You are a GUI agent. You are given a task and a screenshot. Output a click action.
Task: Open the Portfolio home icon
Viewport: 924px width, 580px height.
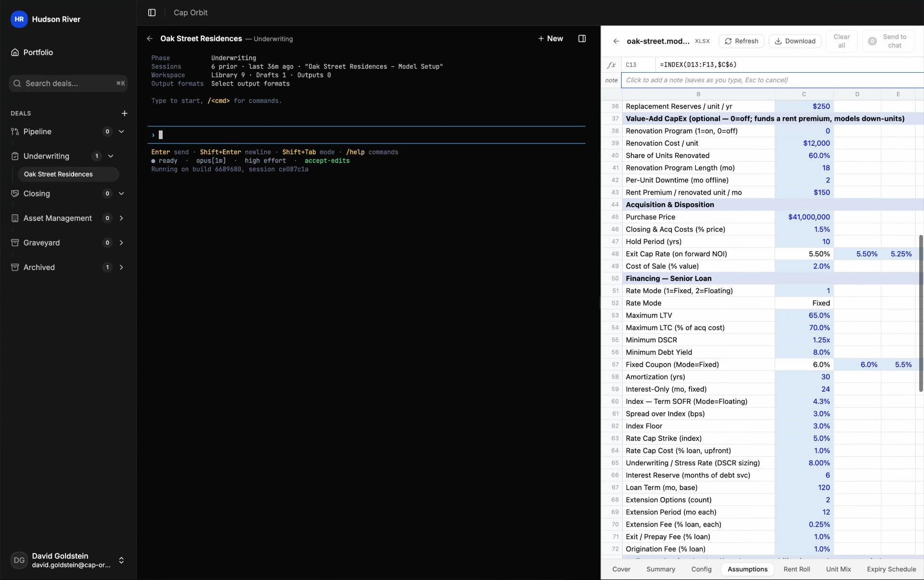coord(15,52)
